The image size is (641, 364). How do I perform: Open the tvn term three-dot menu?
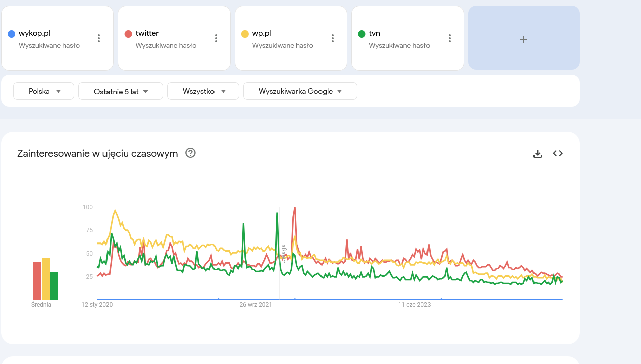click(449, 38)
